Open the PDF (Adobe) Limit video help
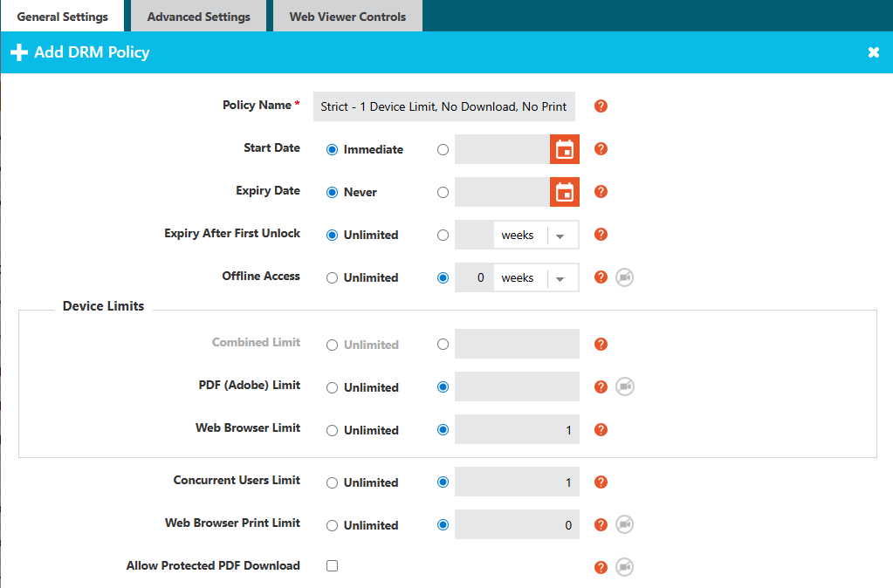This screenshot has height=588, width=893. [x=625, y=386]
